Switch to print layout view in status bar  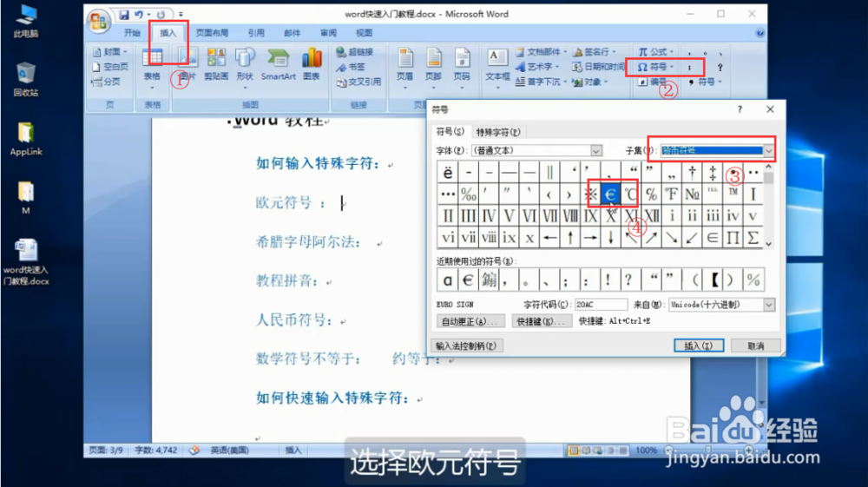(574, 451)
